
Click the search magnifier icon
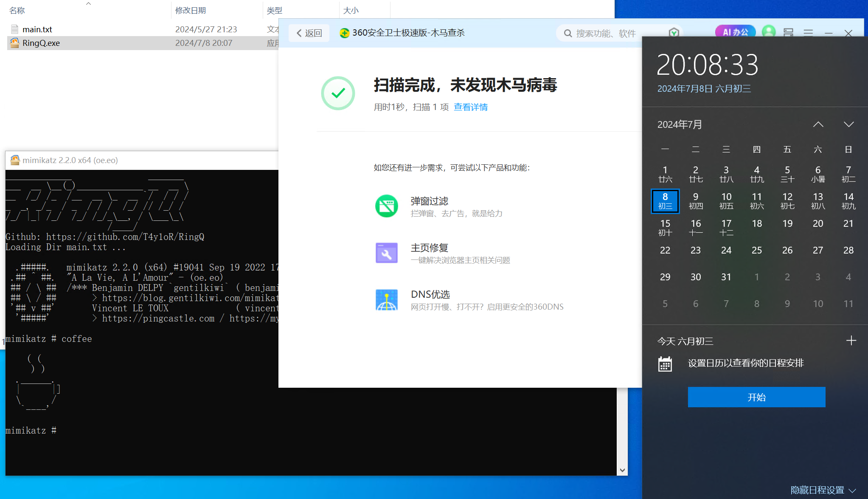coord(568,33)
